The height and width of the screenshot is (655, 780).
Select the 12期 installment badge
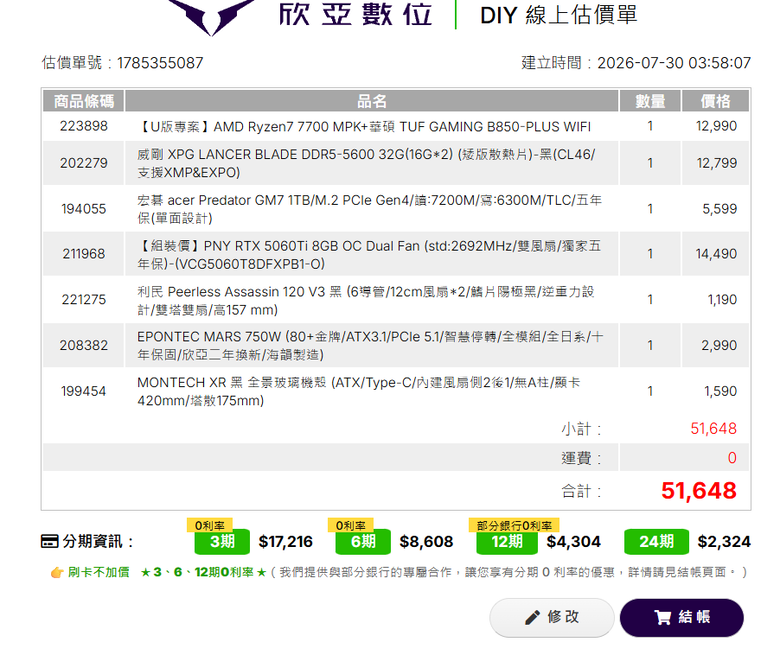(x=507, y=542)
